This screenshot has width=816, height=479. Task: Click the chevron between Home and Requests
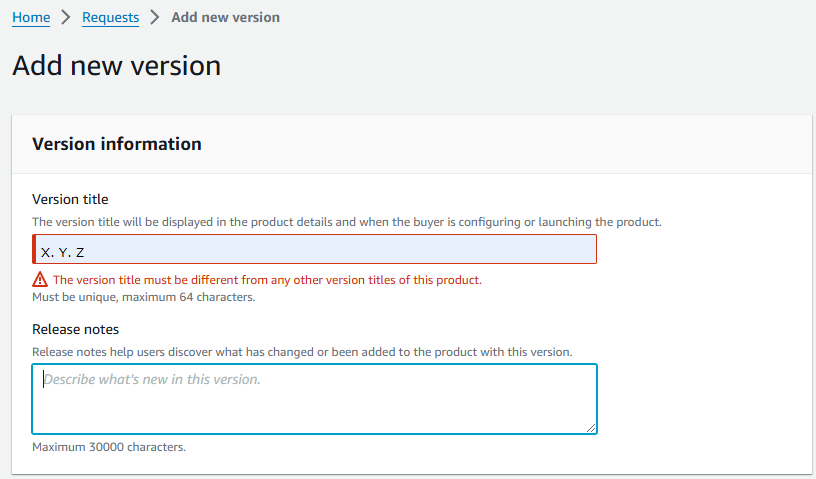click(x=66, y=17)
